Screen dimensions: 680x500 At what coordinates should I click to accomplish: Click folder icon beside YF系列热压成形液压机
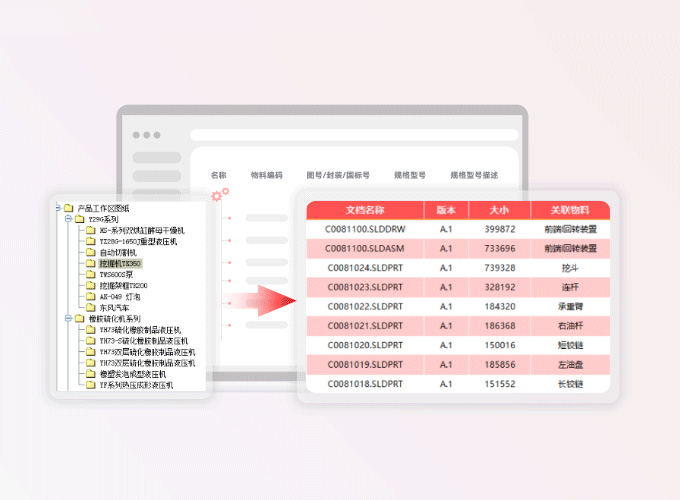point(90,384)
